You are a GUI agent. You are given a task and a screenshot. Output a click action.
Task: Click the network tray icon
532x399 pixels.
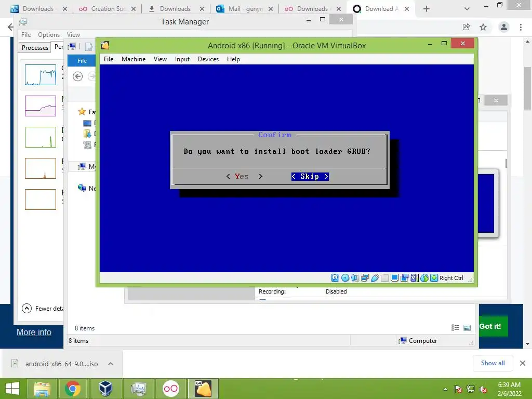click(471, 389)
